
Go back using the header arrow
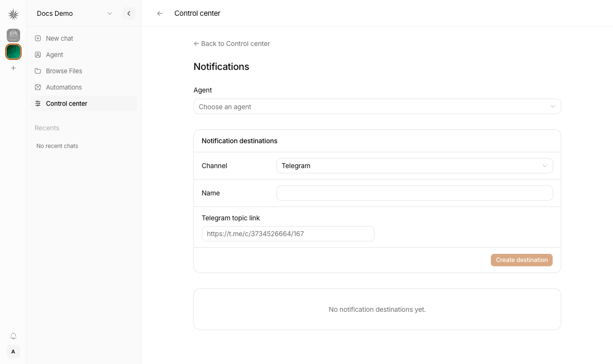coord(160,13)
